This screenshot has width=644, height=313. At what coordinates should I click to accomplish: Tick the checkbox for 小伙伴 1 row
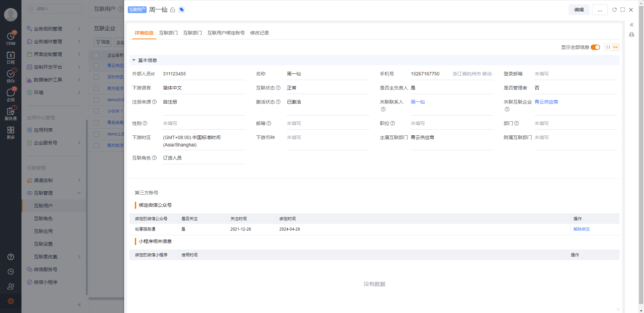(96, 111)
